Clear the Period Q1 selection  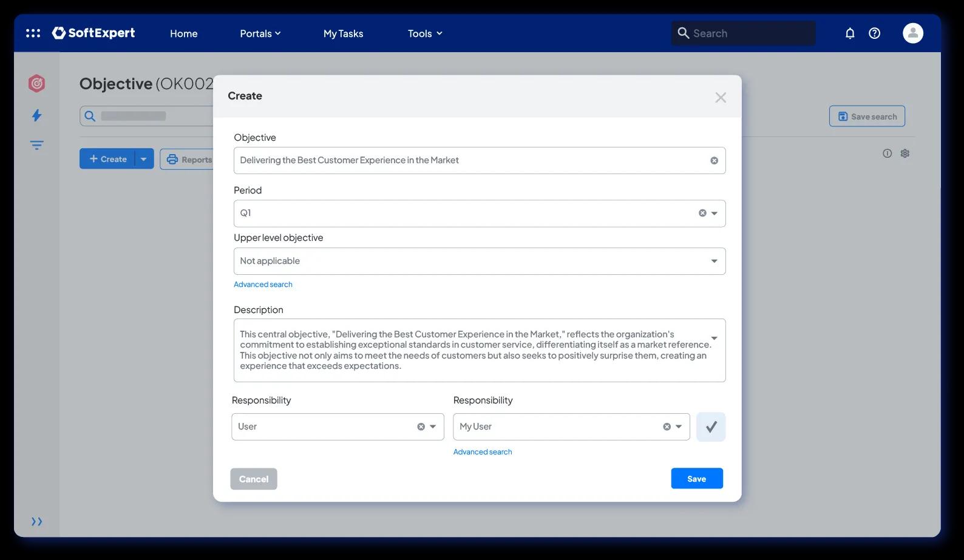[x=702, y=213]
